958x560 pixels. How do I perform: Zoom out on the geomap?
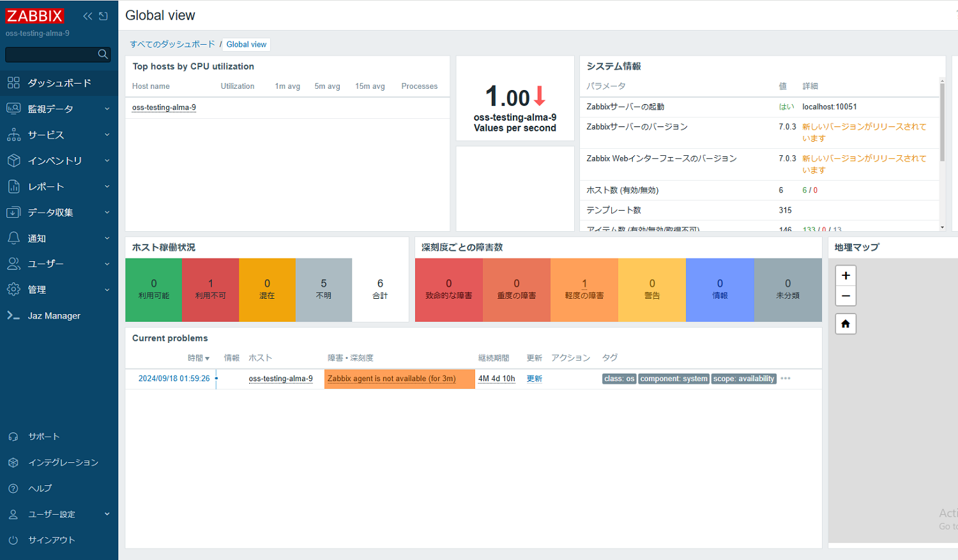(846, 296)
